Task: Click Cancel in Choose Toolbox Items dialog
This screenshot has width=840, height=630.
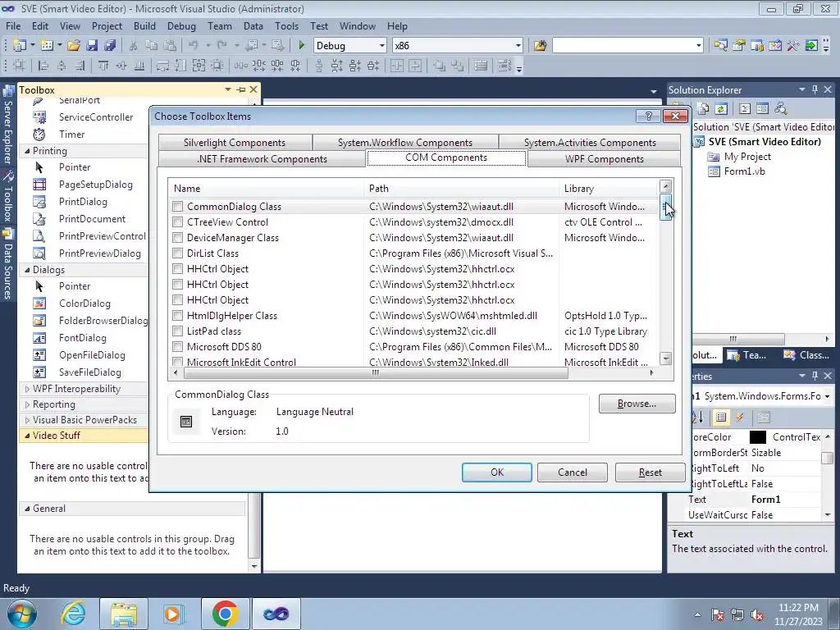Action: 572,472
